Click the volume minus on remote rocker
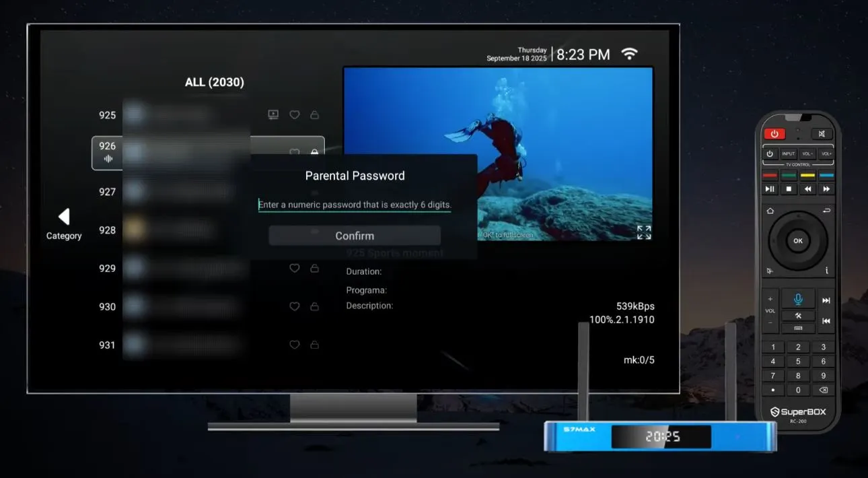Screen dimensions: 868x478 pos(770,322)
